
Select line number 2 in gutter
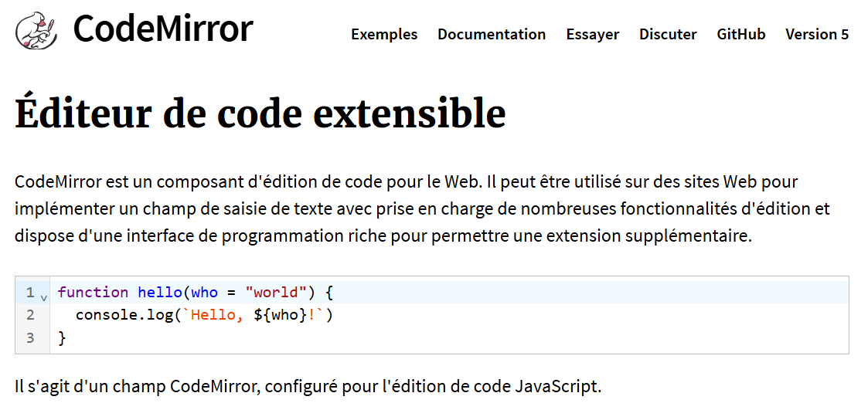[30, 315]
